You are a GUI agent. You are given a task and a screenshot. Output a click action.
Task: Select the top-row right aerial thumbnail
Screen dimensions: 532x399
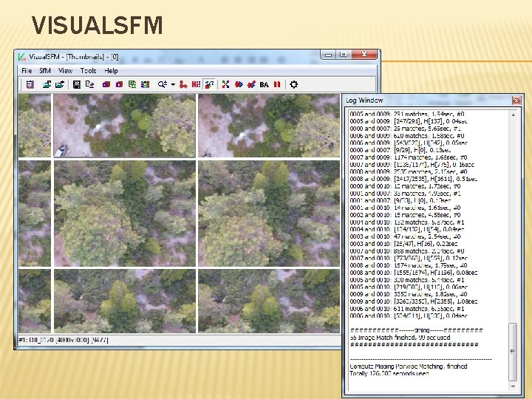269,126
